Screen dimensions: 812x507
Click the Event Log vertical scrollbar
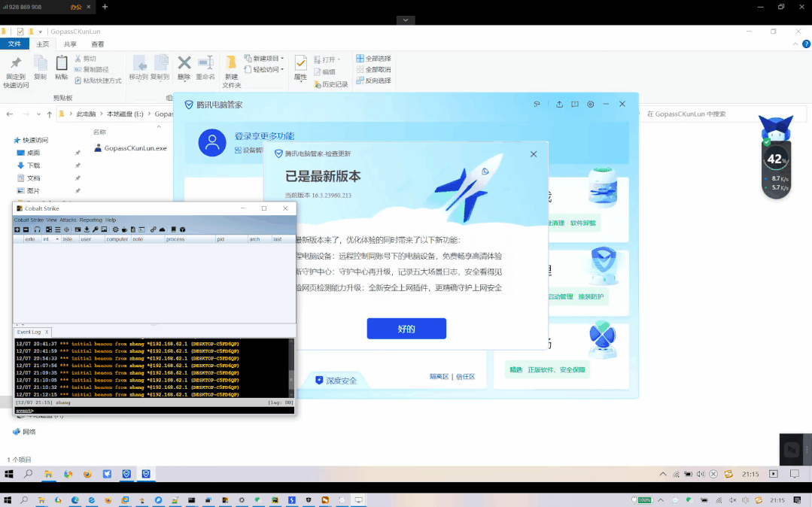(291, 368)
